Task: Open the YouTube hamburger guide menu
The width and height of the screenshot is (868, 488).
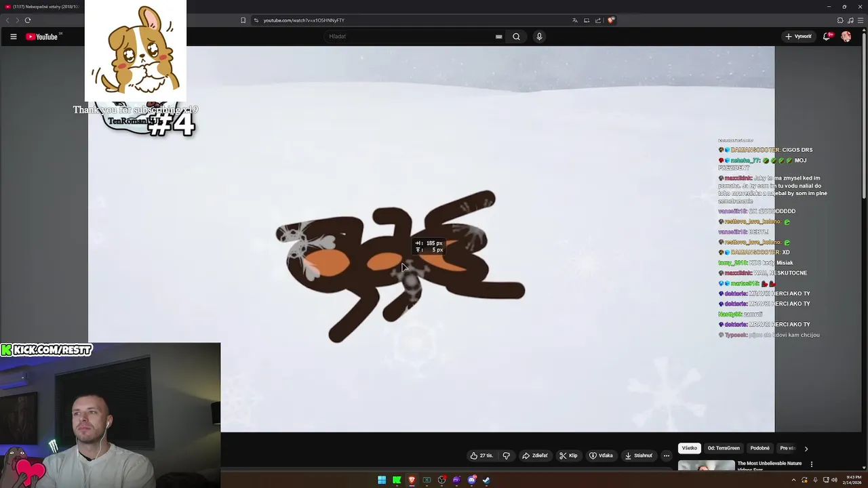Action: click(x=13, y=37)
